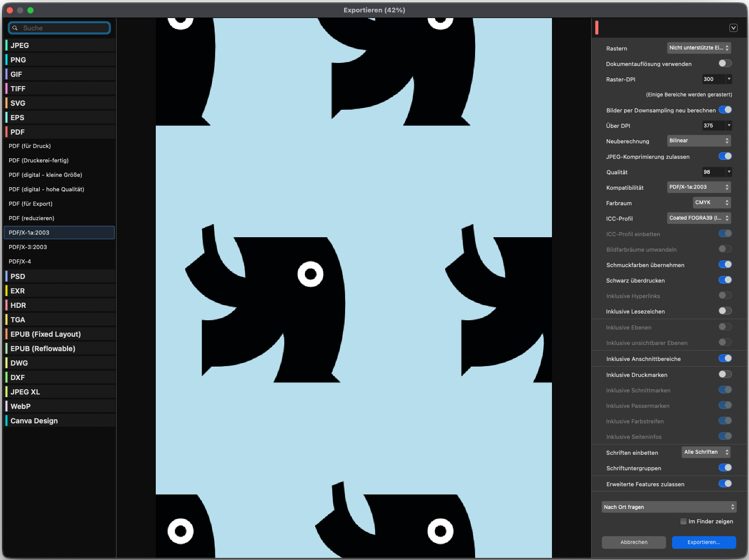
Task: Open the Nach Ort fragen dropdown
Action: tap(669, 507)
